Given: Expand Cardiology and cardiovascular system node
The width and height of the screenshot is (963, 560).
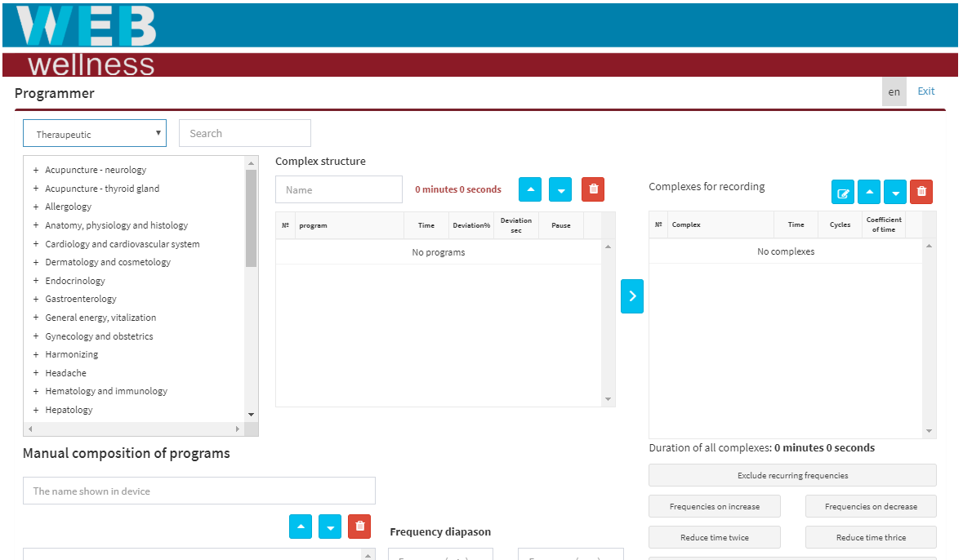Looking at the screenshot, I should 36,244.
